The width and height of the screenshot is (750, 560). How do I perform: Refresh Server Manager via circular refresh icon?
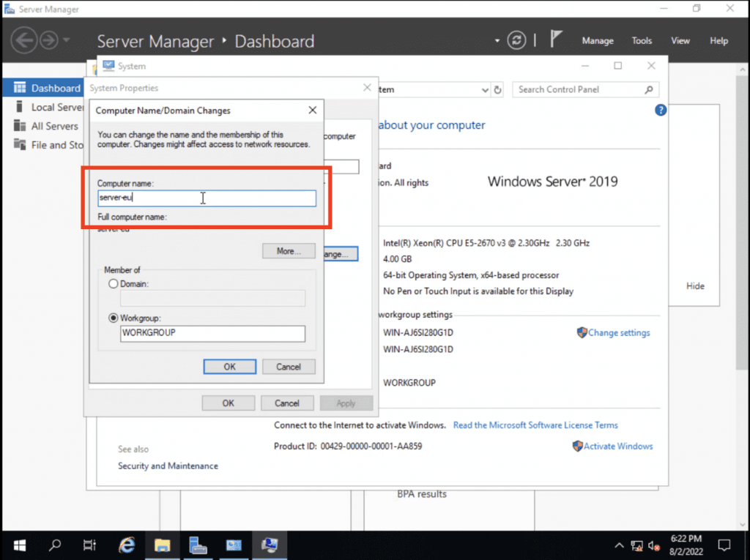click(517, 40)
